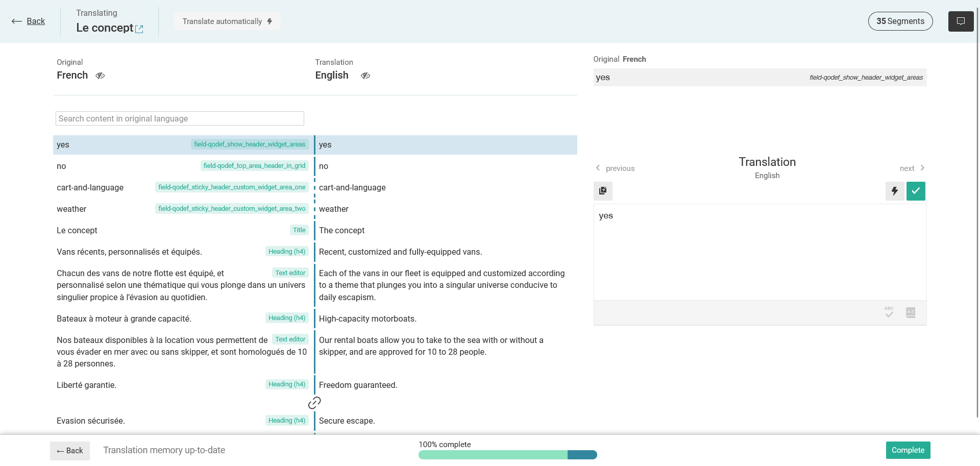Click the 35 Segments pill
Screen dimensions: 980x466
(900, 21)
